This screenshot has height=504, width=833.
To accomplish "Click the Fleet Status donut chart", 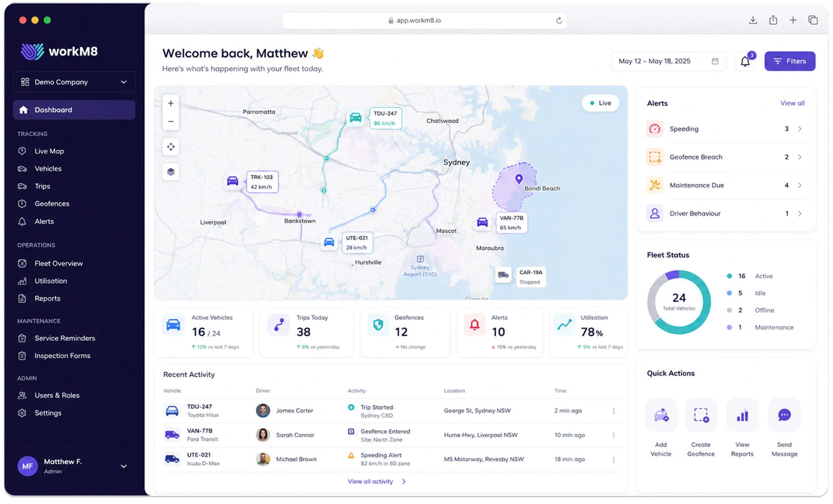I will coord(679,302).
